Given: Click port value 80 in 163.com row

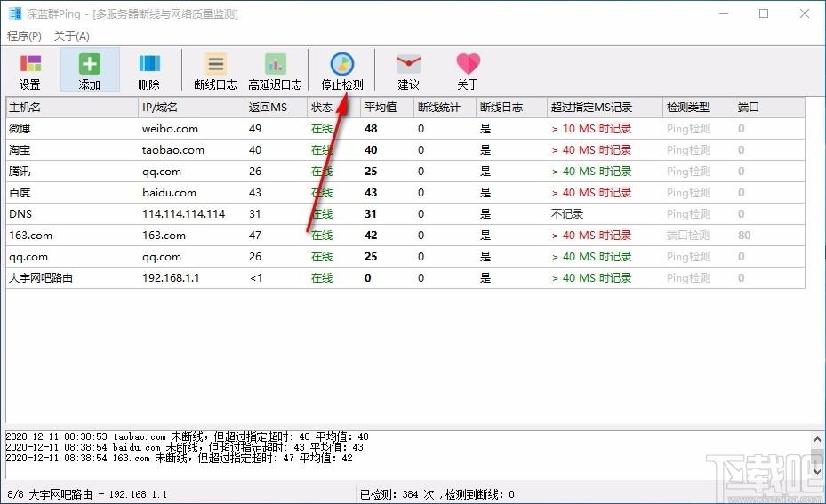Looking at the screenshot, I should tap(744, 236).
